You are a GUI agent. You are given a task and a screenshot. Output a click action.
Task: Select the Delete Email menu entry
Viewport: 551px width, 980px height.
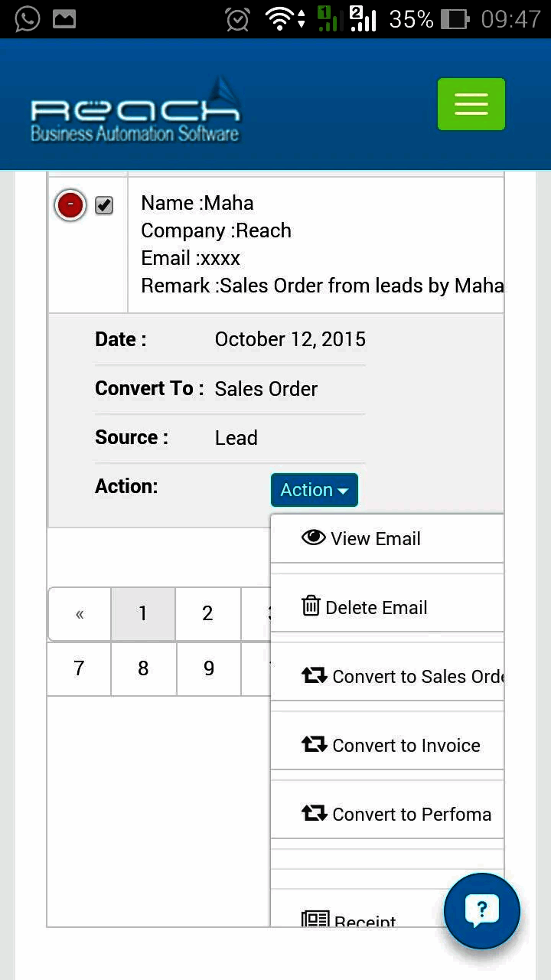click(x=376, y=608)
